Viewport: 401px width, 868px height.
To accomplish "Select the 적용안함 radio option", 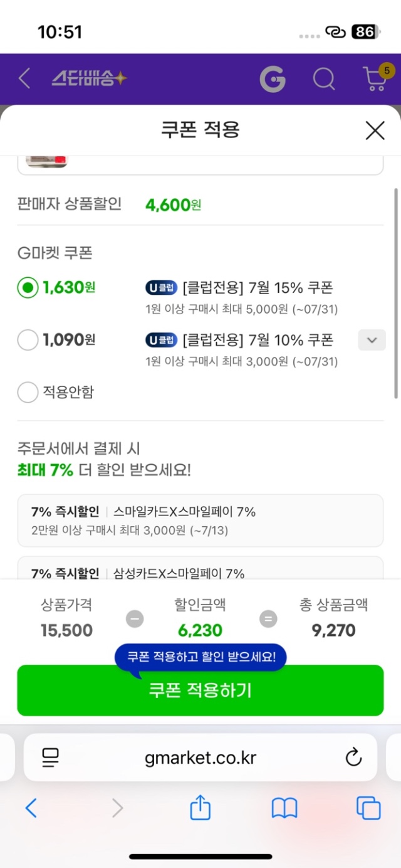I will point(28,393).
